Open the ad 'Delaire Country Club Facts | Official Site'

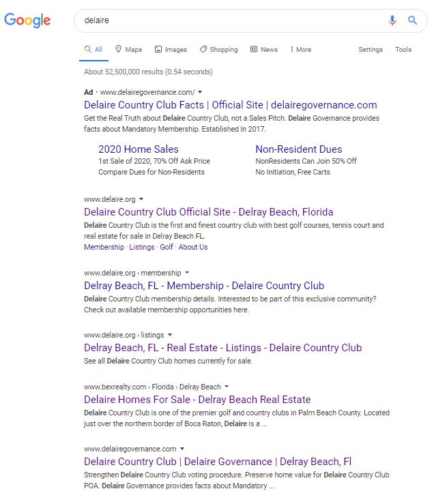pyautogui.click(x=231, y=105)
